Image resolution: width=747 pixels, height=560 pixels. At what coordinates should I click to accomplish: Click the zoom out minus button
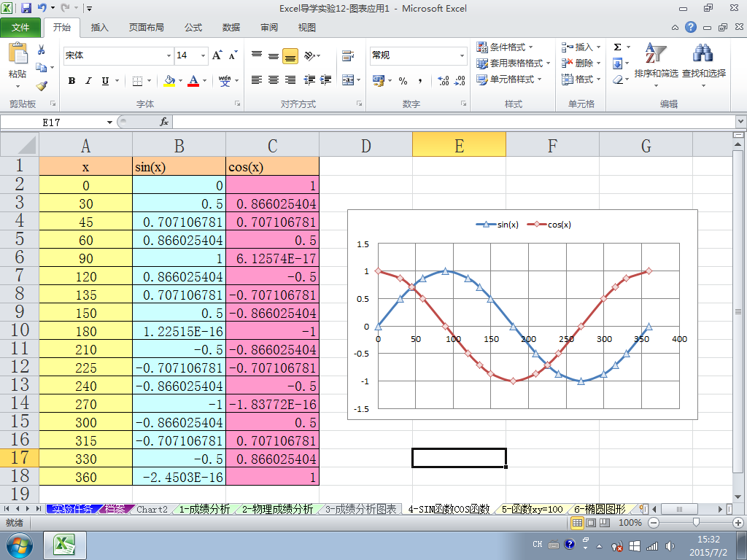pyautogui.click(x=654, y=523)
